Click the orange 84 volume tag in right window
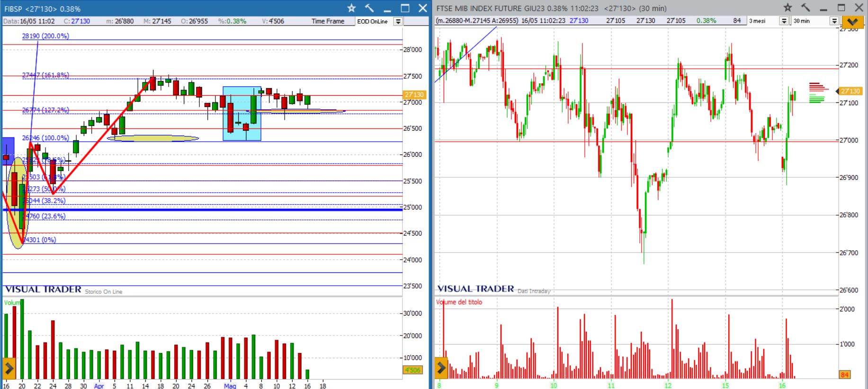Screen dimensions: 868x389 [845, 375]
